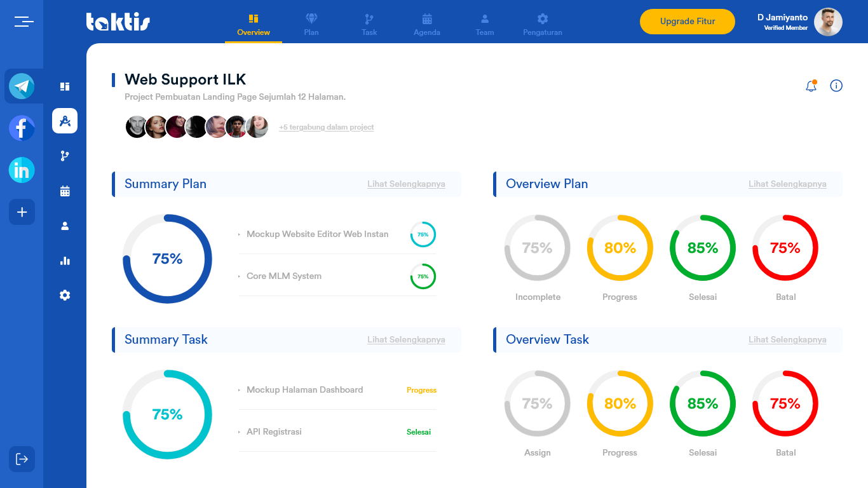The image size is (868, 488).
Task: Select the highlighted plan icon in the sidebar
Action: pyautogui.click(x=65, y=121)
